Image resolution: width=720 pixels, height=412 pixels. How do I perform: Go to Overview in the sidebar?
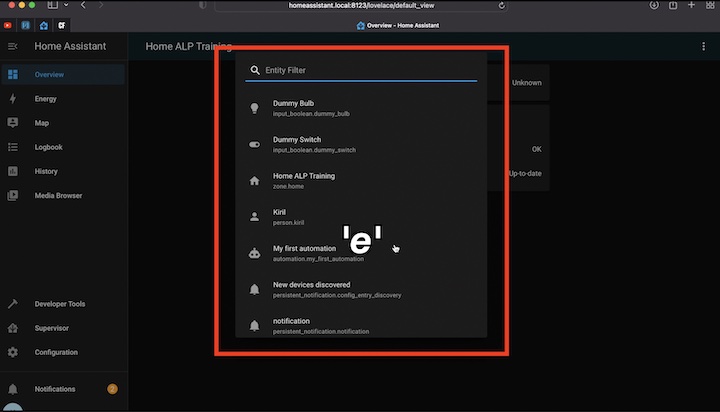[63, 74]
